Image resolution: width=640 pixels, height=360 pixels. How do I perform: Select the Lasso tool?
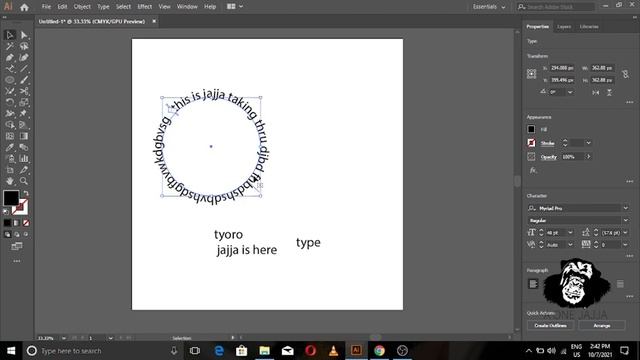(24, 46)
